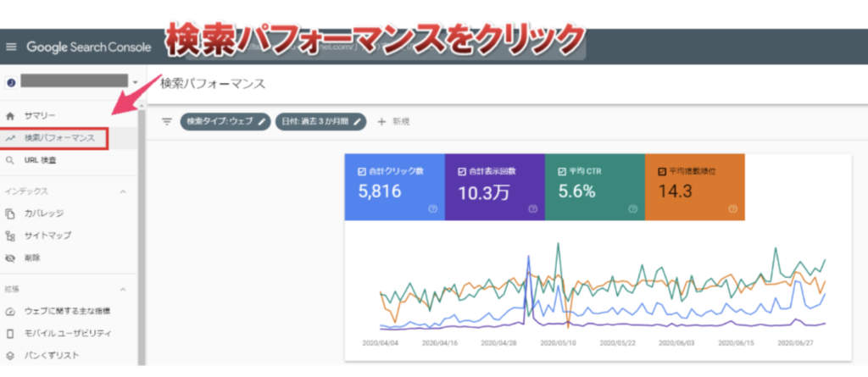The image size is (868, 377).
Task: Toggle the 平均 CTR checkbox
Action: [x=562, y=172]
